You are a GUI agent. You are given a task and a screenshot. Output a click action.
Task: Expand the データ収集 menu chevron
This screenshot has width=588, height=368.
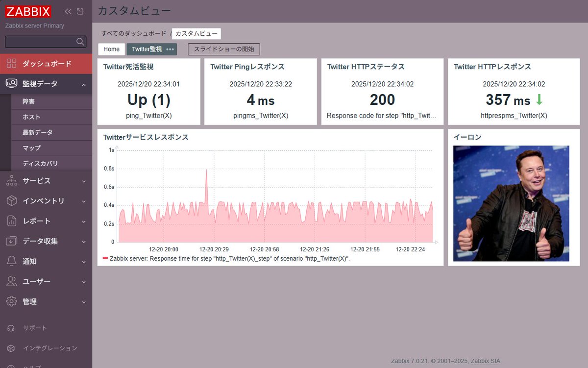83,242
